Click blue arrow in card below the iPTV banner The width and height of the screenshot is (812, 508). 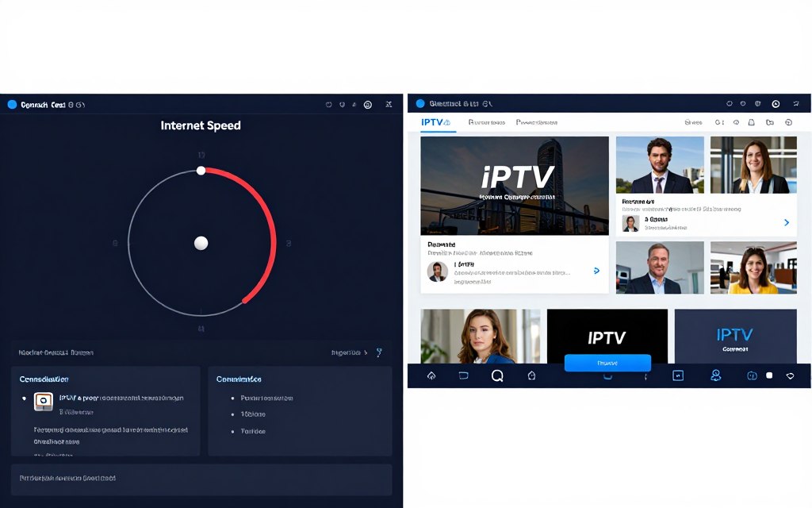coord(596,271)
